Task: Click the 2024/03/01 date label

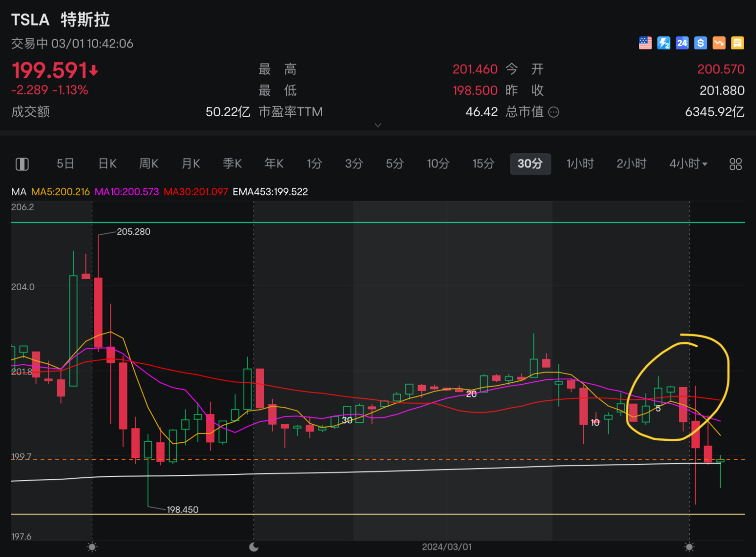Action: point(447,547)
